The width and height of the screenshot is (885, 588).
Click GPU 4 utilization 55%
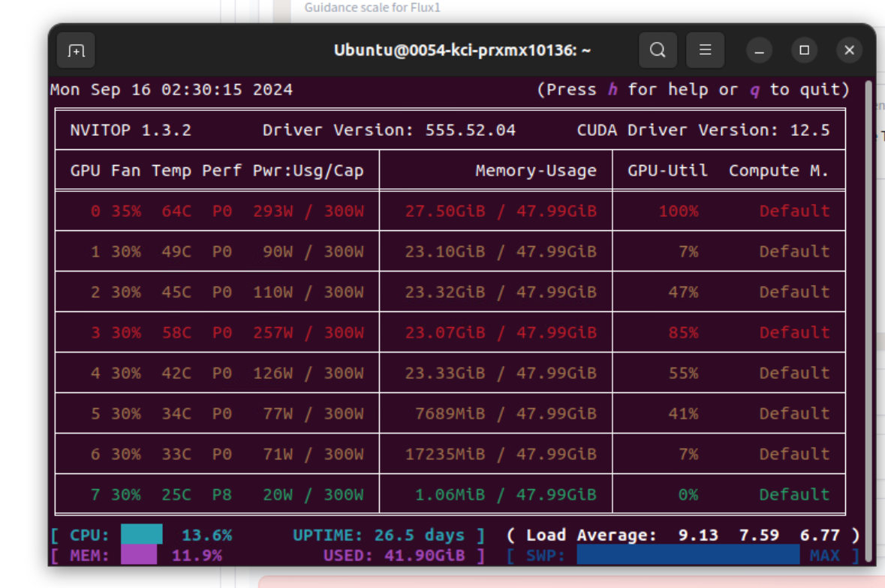(683, 373)
